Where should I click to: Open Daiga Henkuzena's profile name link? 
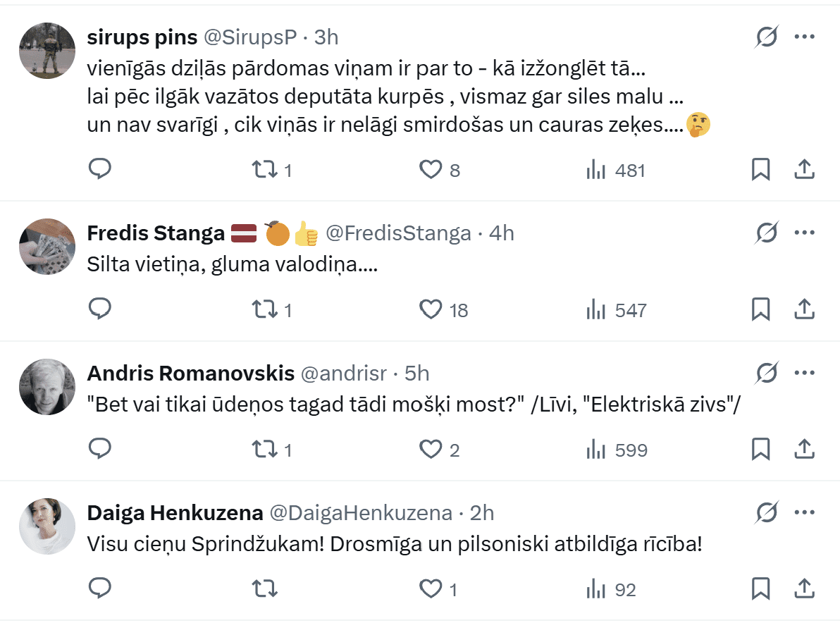[175, 512]
